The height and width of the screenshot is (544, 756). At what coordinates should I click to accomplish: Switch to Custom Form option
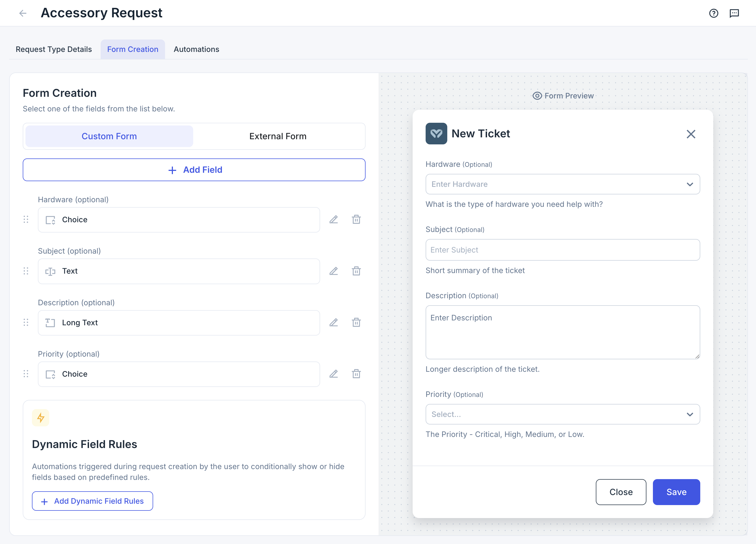click(x=109, y=136)
